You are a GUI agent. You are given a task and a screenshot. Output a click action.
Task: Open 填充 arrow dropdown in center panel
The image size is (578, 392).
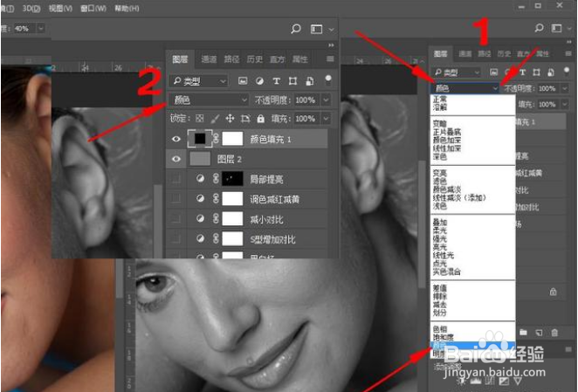pos(326,119)
